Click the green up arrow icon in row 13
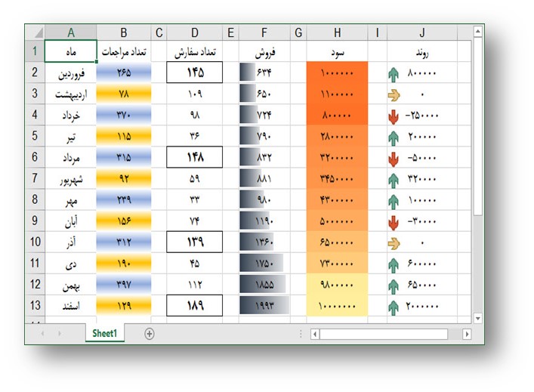 [393, 307]
